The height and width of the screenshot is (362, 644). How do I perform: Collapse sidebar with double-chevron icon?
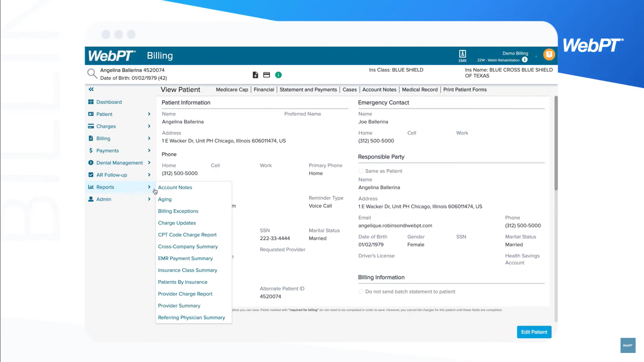click(x=91, y=89)
